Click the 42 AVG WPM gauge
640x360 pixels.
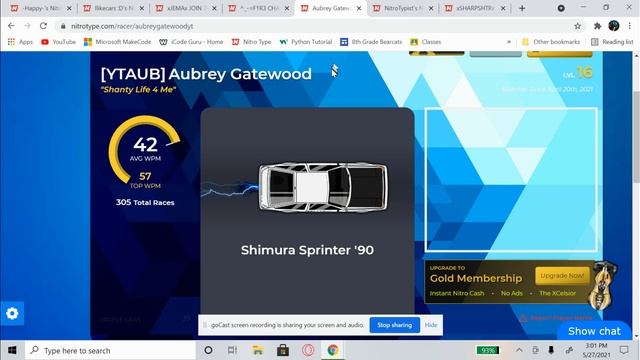[145, 149]
